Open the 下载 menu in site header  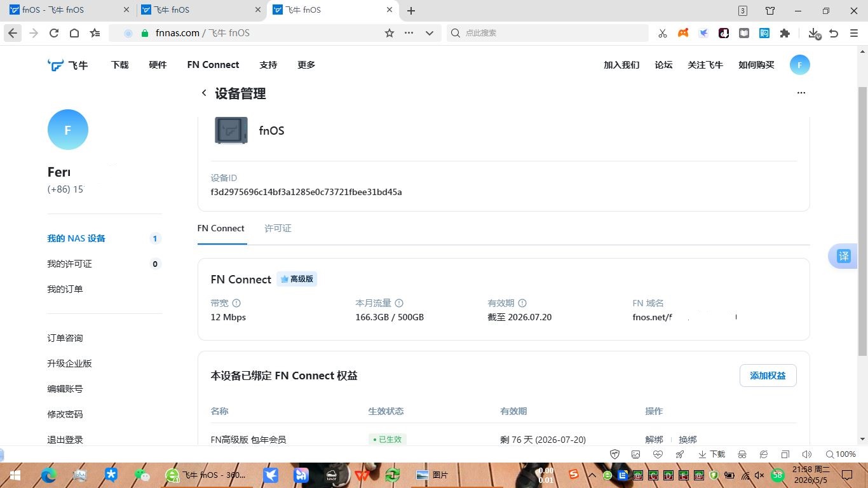(120, 65)
